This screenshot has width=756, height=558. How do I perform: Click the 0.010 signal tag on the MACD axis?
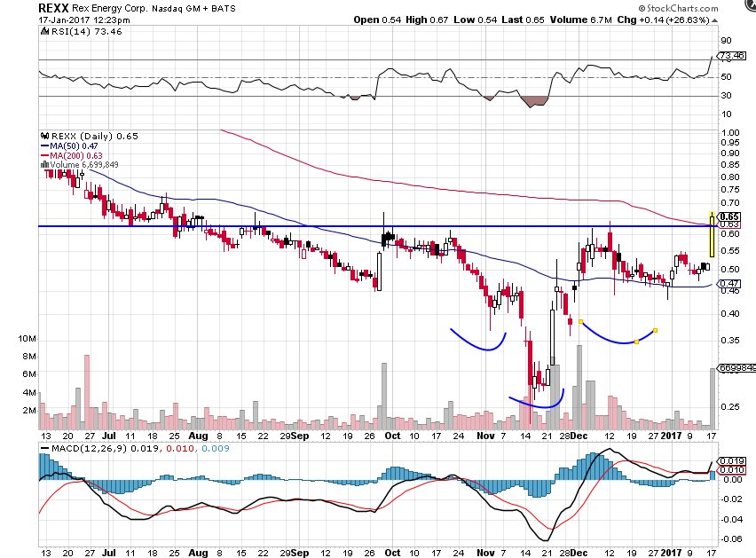point(732,470)
